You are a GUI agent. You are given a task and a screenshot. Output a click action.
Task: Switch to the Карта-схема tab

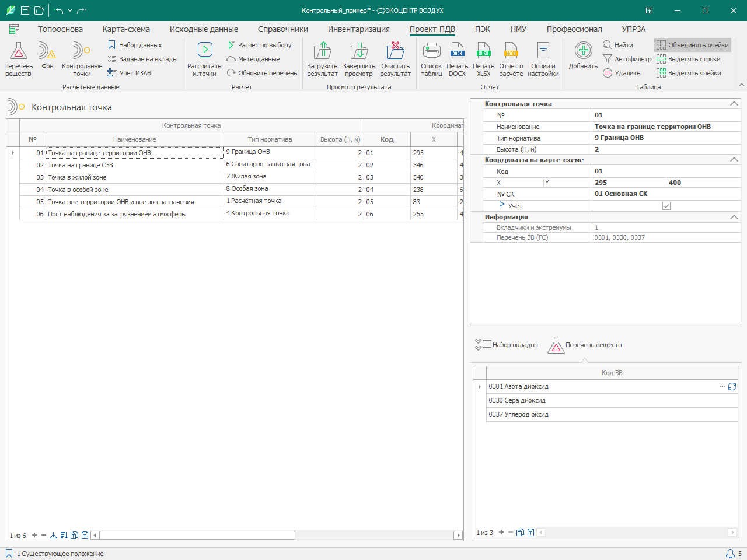[126, 29]
